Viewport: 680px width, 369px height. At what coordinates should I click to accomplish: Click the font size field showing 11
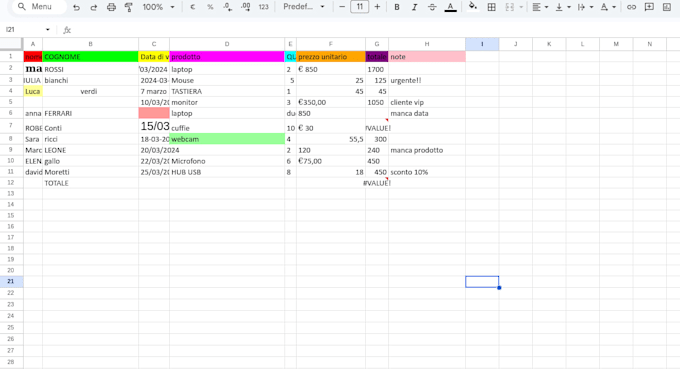pos(360,7)
